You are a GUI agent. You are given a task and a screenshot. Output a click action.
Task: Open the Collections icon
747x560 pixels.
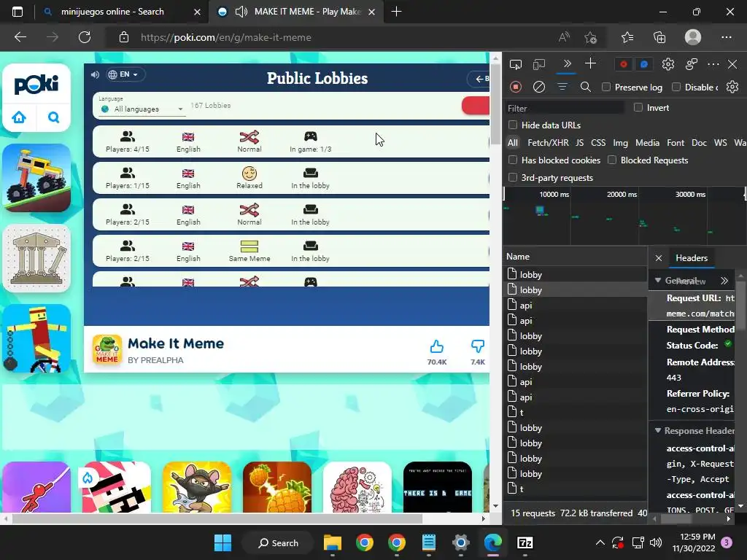(x=659, y=37)
